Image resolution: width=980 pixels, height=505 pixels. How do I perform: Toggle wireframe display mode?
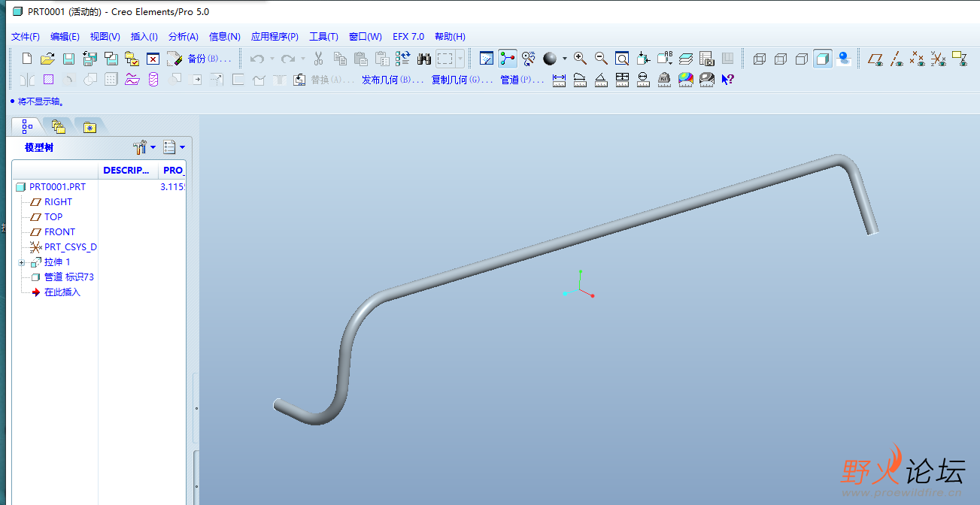click(760, 59)
